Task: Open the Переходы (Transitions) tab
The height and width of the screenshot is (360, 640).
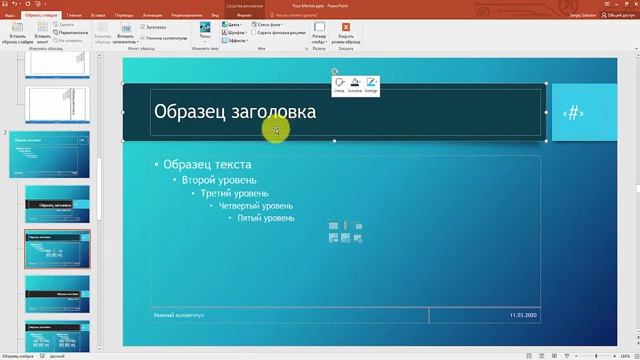Action: [124, 15]
